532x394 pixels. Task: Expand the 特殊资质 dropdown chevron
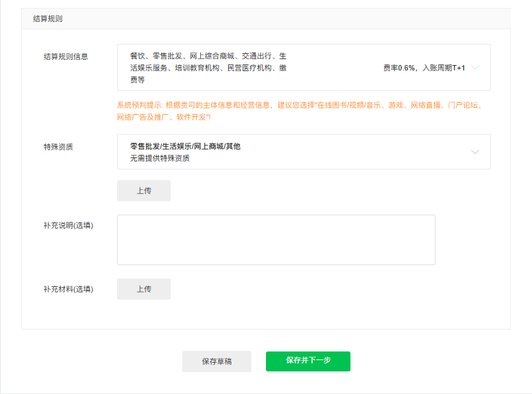[475, 152]
